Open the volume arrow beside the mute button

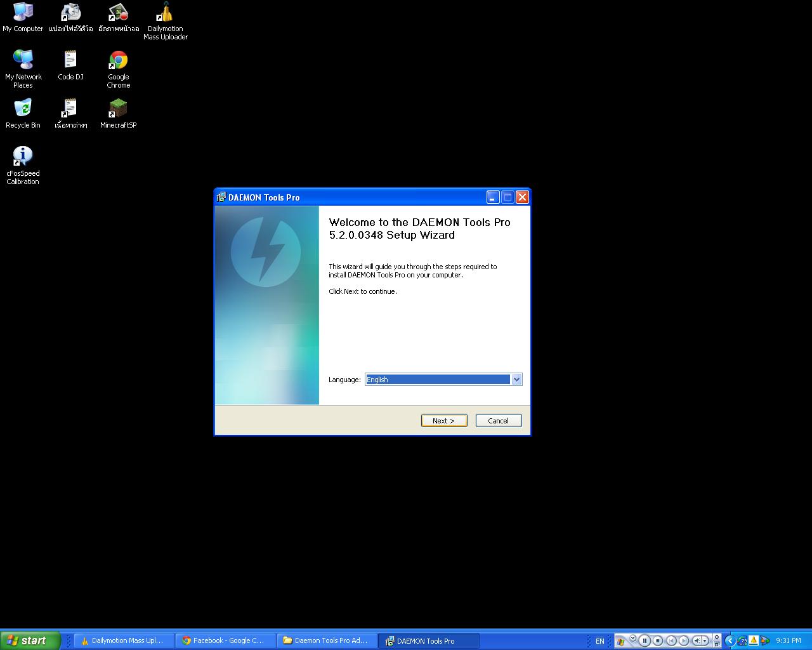tap(705, 640)
